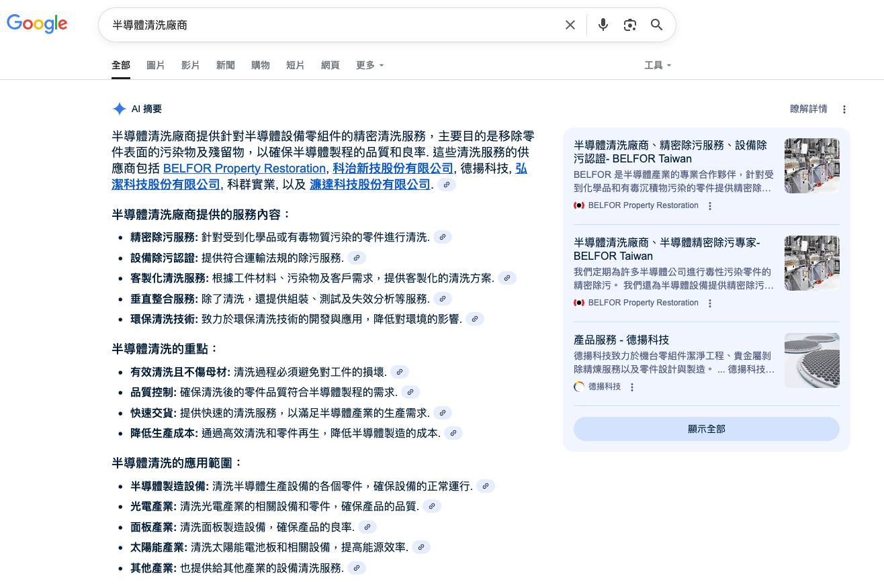Click heading 半導體清洗廠商提供的服務內容
The height and width of the screenshot is (588, 884).
coord(202,215)
